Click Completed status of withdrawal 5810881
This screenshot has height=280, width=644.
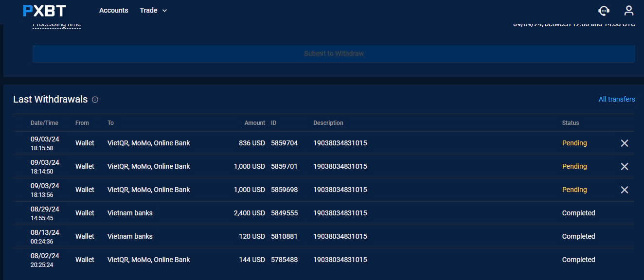(578, 236)
